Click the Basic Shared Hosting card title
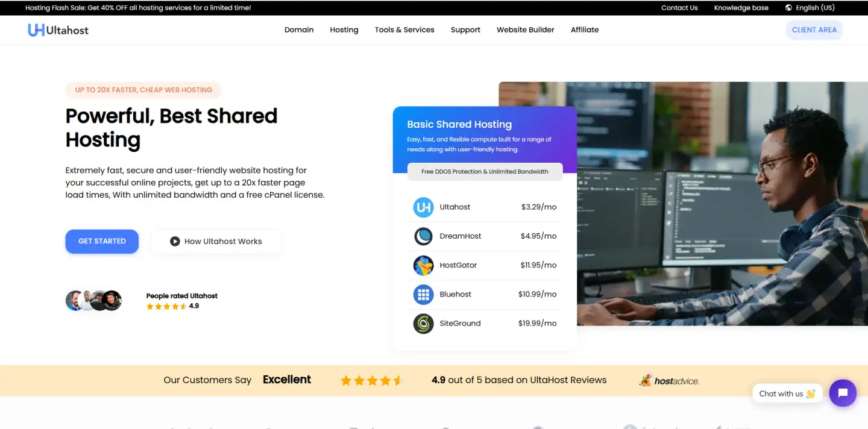868x429 pixels. [x=459, y=125]
